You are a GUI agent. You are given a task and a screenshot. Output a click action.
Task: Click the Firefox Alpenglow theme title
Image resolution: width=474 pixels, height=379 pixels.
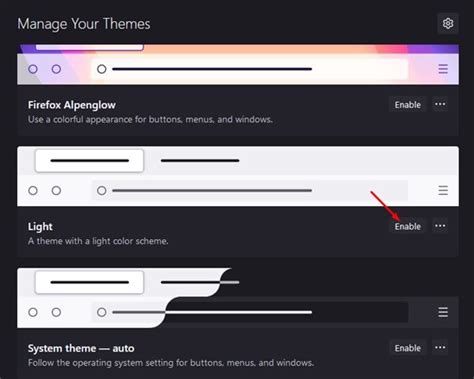coord(72,105)
